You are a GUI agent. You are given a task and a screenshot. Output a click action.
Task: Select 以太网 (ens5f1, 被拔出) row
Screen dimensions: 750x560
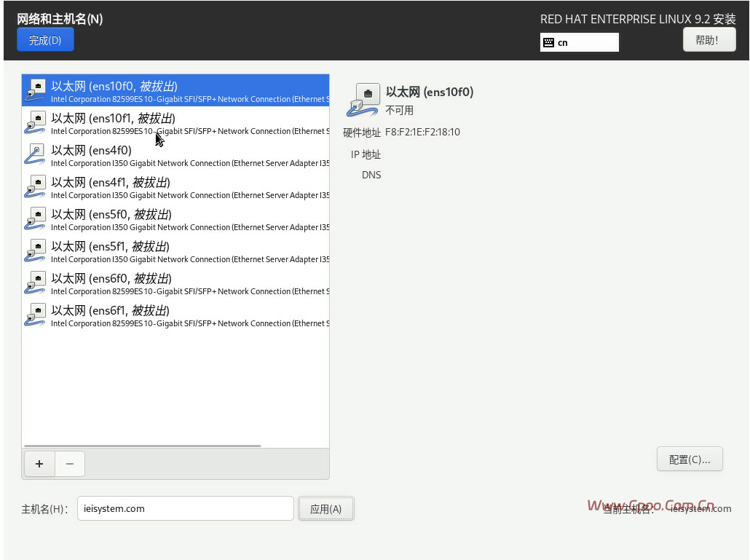click(x=175, y=251)
